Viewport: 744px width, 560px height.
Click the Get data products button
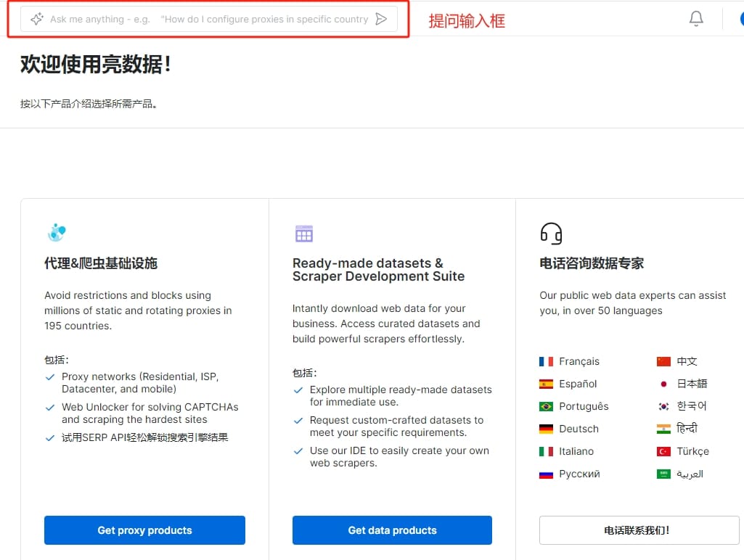pos(392,530)
